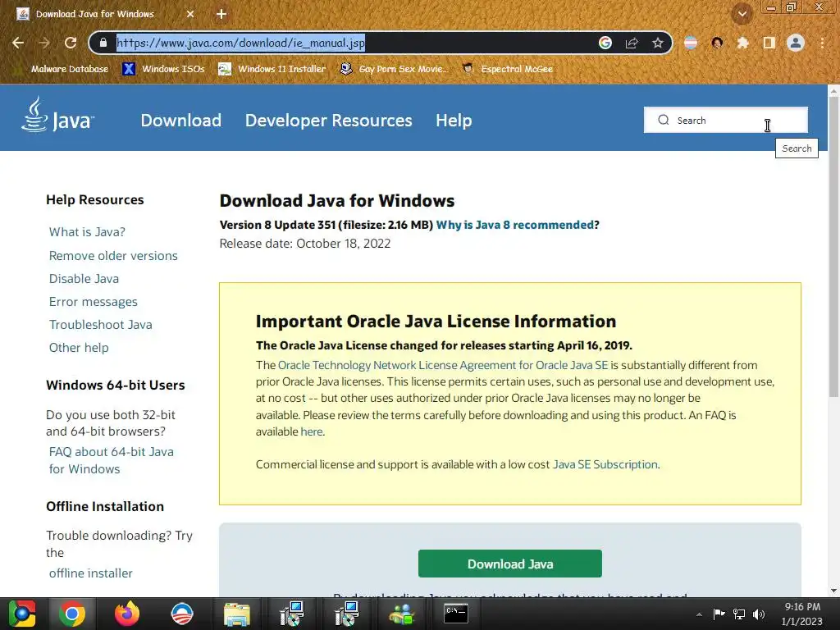Click the magnifier icon in search box

[663, 120]
